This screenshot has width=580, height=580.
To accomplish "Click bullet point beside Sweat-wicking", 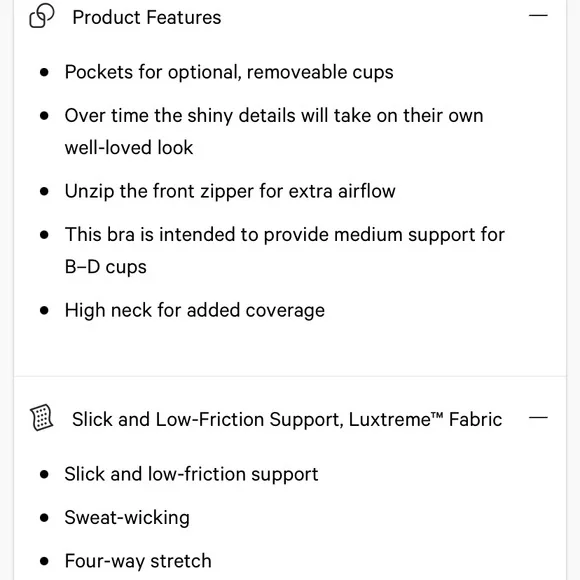I will pyautogui.click(x=44, y=517).
